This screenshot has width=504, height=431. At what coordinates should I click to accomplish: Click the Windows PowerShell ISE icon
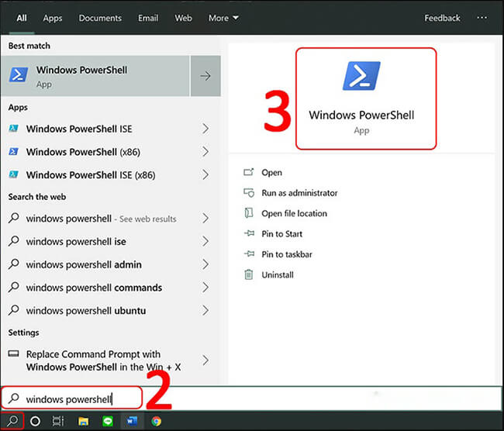coord(13,128)
